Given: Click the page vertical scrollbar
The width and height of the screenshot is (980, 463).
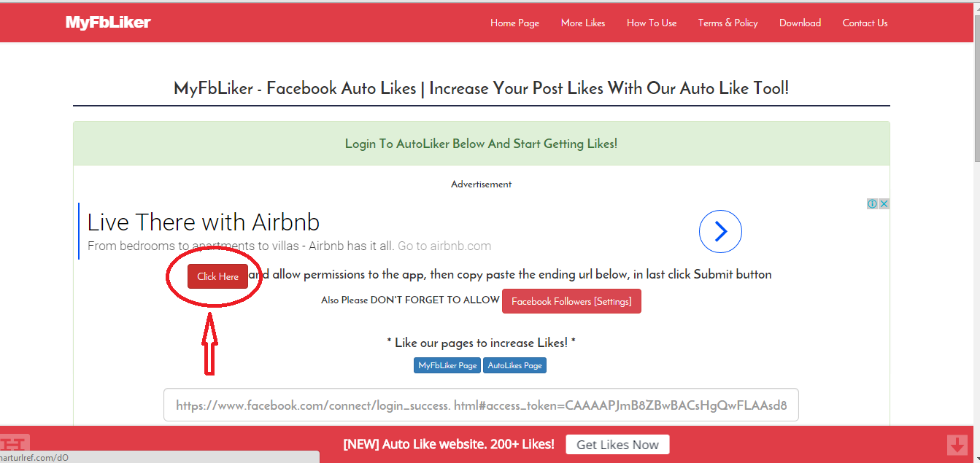Looking at the screenshot, I should (978, 87).
